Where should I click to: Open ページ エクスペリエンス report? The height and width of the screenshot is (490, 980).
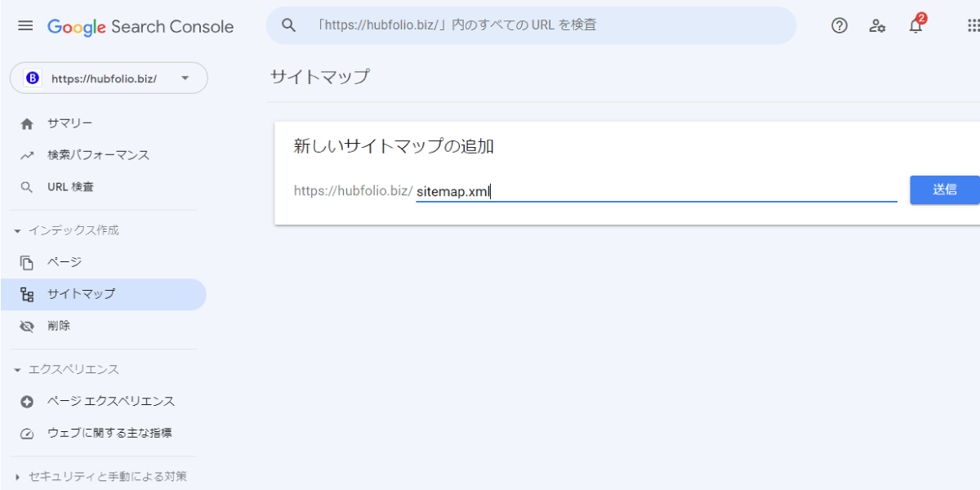[x=104, y=402]
